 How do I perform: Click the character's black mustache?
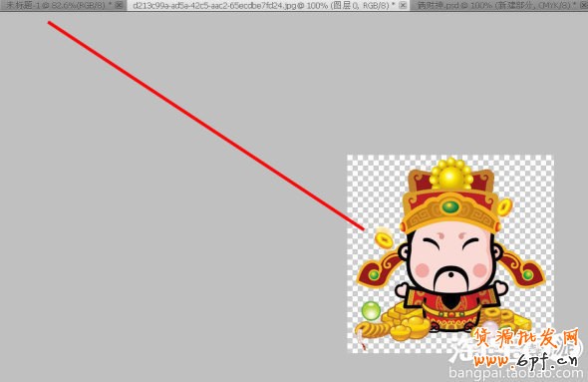[451, 276]
